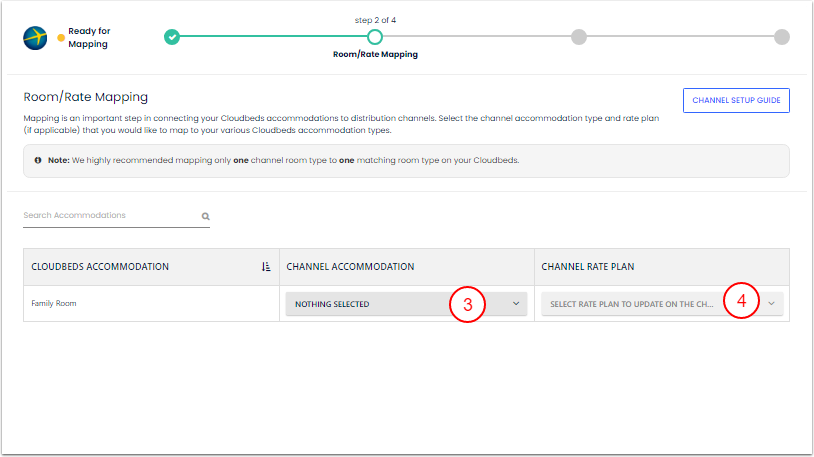Click the final fourth step circle
The width and height of the screenshot is (814, 457).
[x=781, y=37]
